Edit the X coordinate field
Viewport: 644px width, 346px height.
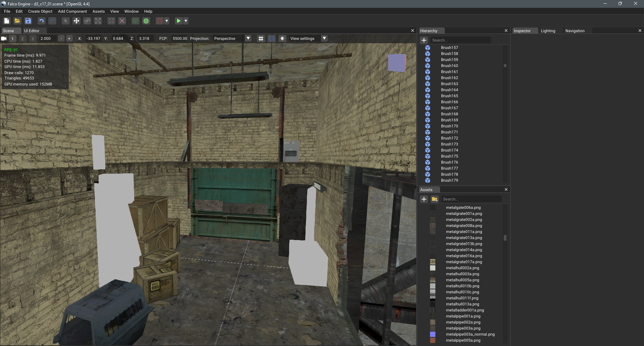(x=93, y=39)
